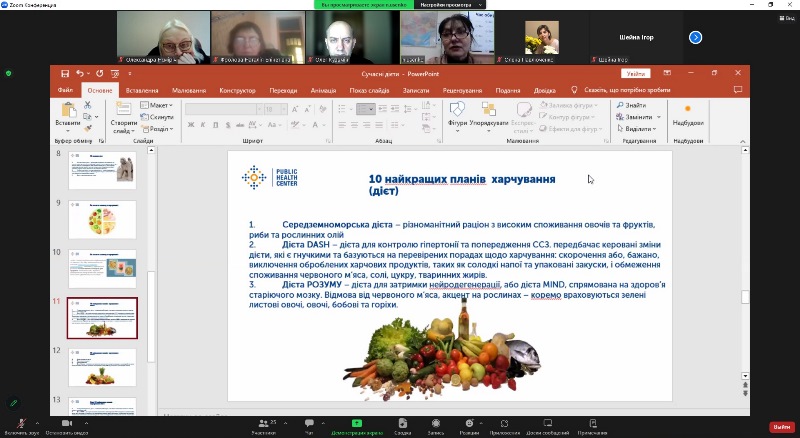Toggle italic К formatting
The height and width of the screenshot is (438, 800).
pyautogui.click(x=203, y=125)
